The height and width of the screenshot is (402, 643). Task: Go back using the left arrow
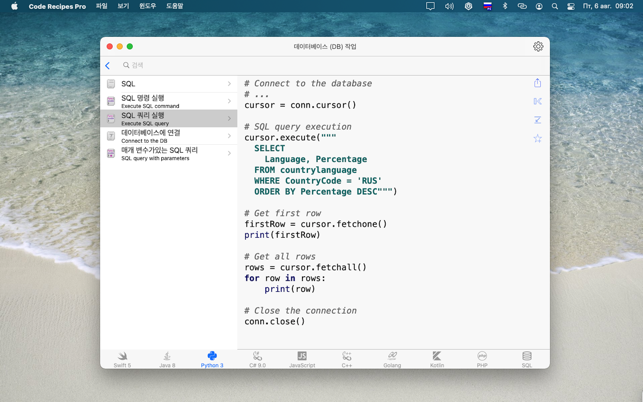click(x=108, y=66)
